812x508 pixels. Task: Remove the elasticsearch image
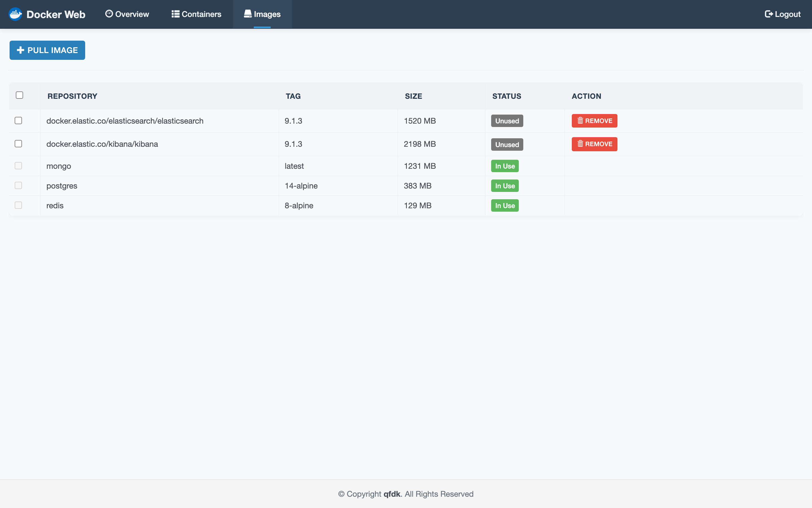pyautogui.click(x=594, y=121)
